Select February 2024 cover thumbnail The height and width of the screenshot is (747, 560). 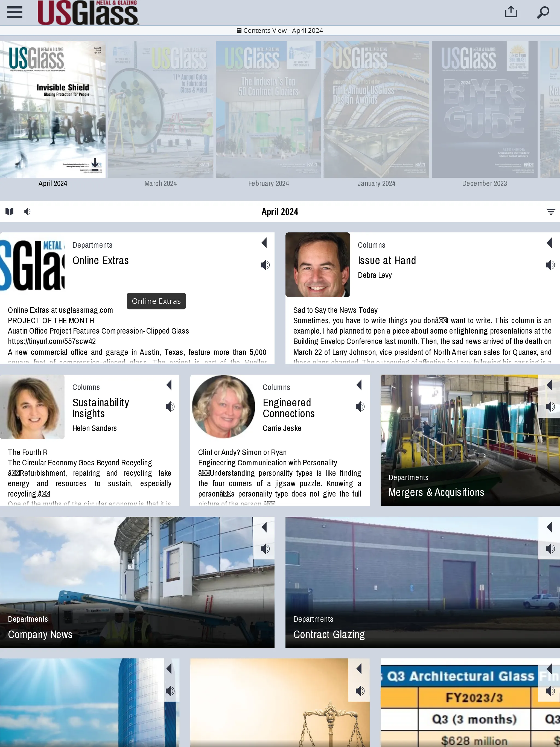(x=269, y=109)
